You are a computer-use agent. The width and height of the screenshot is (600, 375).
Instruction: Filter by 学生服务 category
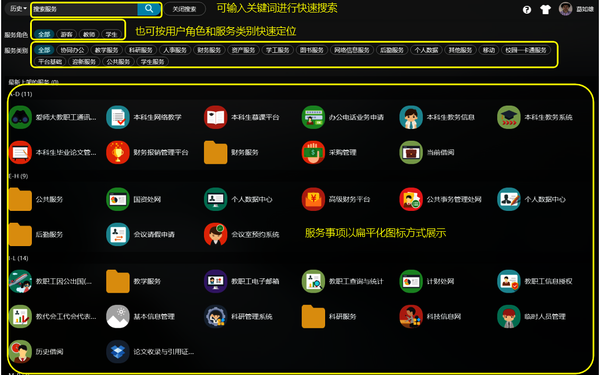click(x=152, y=61)
